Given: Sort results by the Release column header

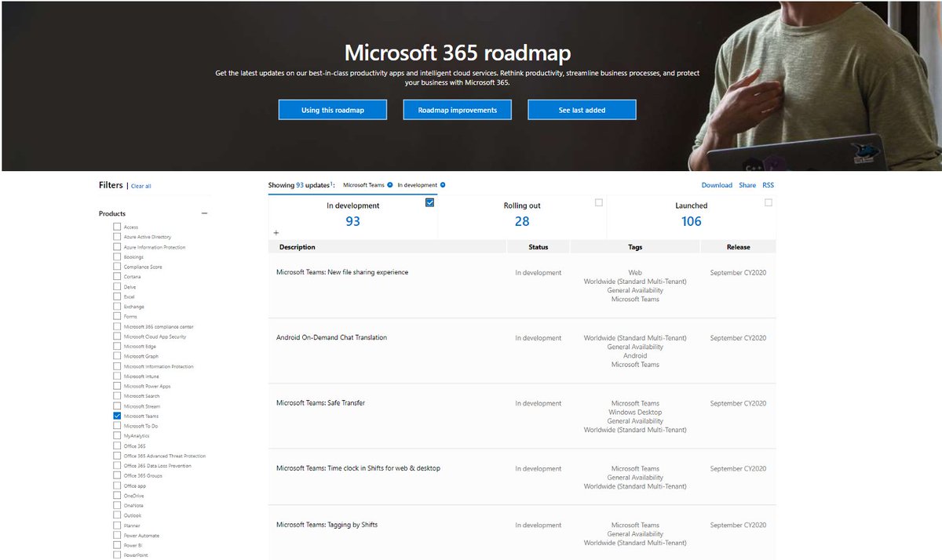Looking at the screenshot, I should [736, 245].
